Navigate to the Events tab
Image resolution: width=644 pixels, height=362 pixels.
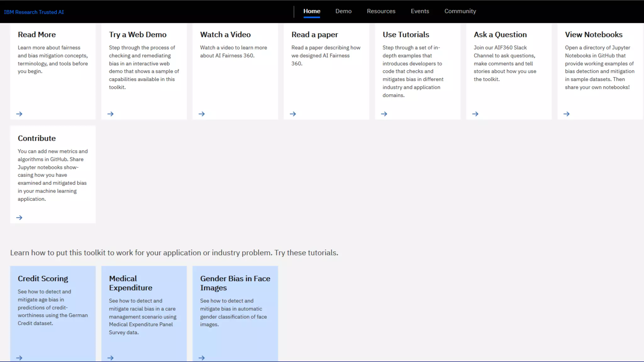(420, 11)
